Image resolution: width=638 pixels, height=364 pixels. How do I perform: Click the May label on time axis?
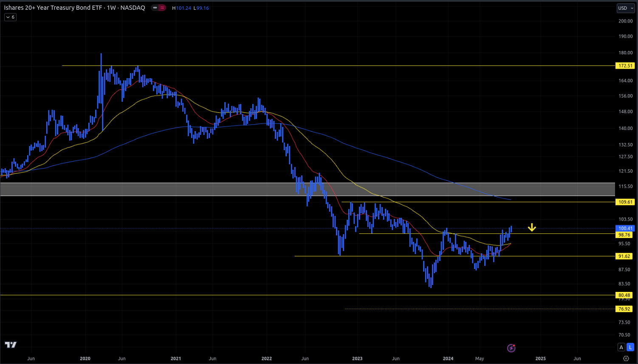tap(480, 358)
